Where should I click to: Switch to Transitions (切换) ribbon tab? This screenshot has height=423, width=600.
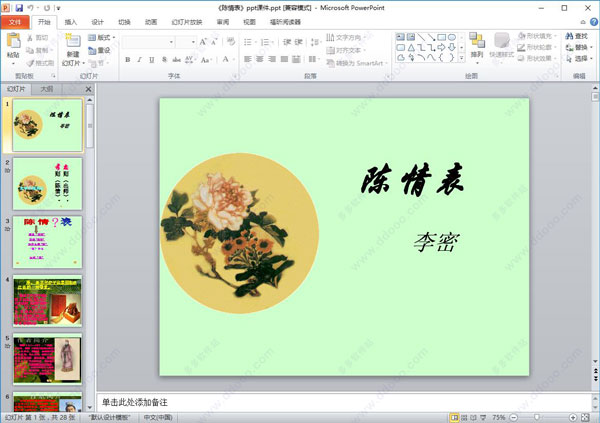click(x=124, y=22)
